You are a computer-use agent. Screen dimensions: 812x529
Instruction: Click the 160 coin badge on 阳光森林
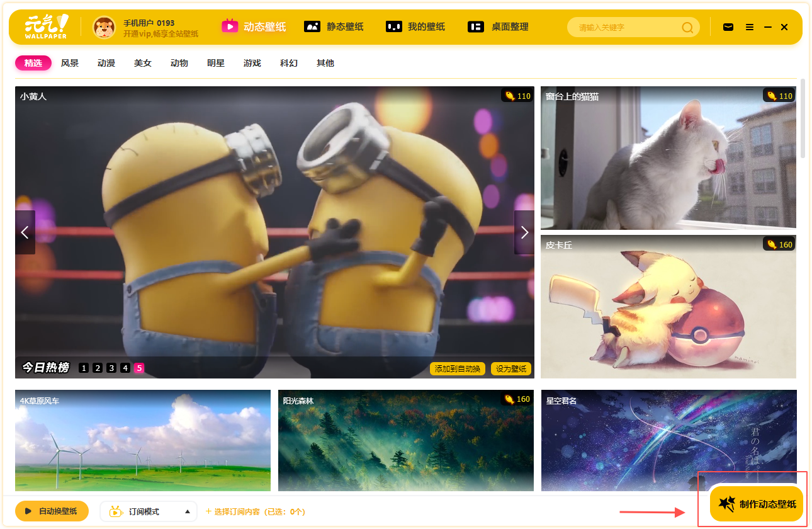(x=517, y=399)
